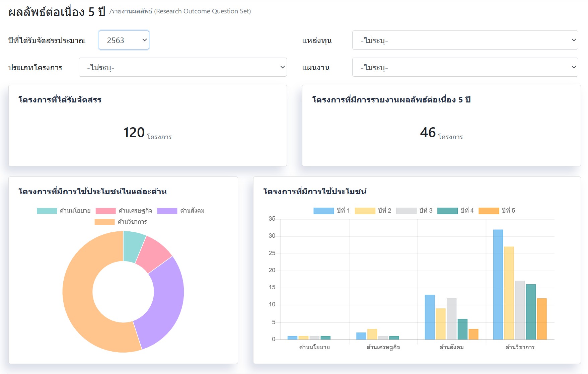588x374 pixels.
Task: Toggle ปีที่ 3 legend swatch in bar chart
Action: click(x=406, y=211)
